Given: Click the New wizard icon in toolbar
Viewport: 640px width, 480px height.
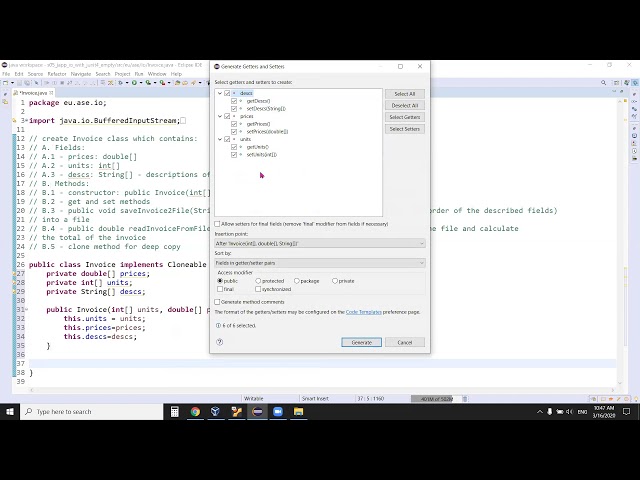Looking at the screenshot, I should click(5, 83).
